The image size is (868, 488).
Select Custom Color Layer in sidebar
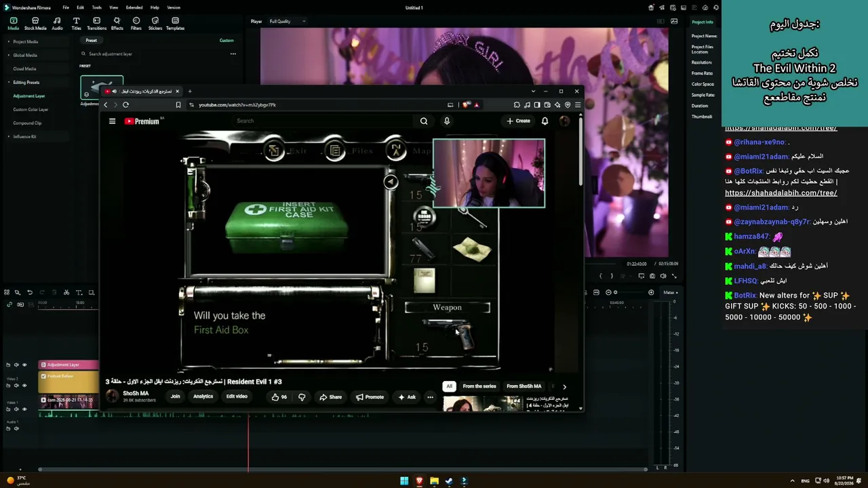(31, 109)
